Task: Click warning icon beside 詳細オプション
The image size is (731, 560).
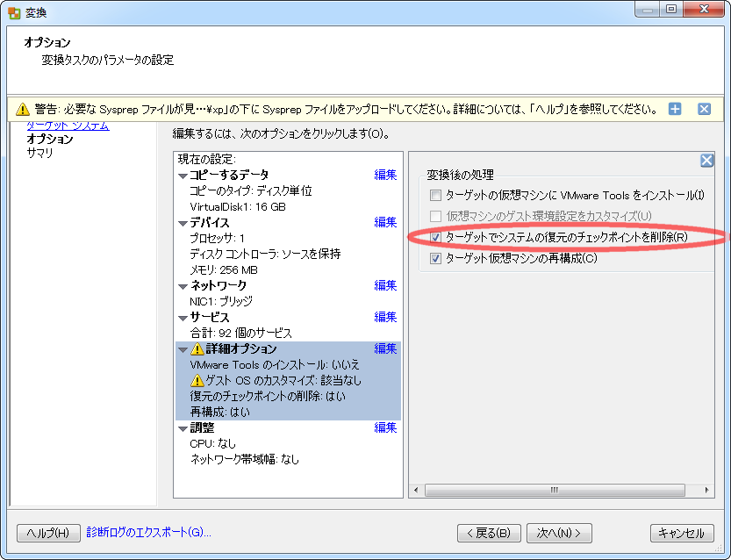Action: point(197,348)
